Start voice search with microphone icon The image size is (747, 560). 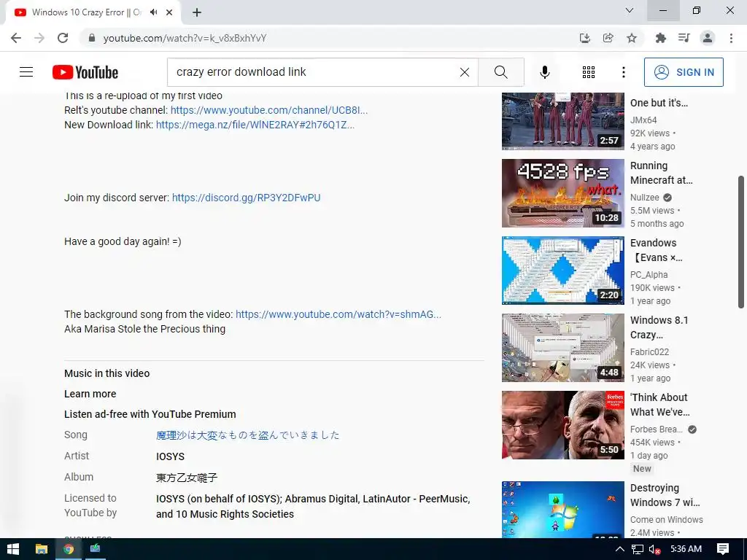[544, 72]
